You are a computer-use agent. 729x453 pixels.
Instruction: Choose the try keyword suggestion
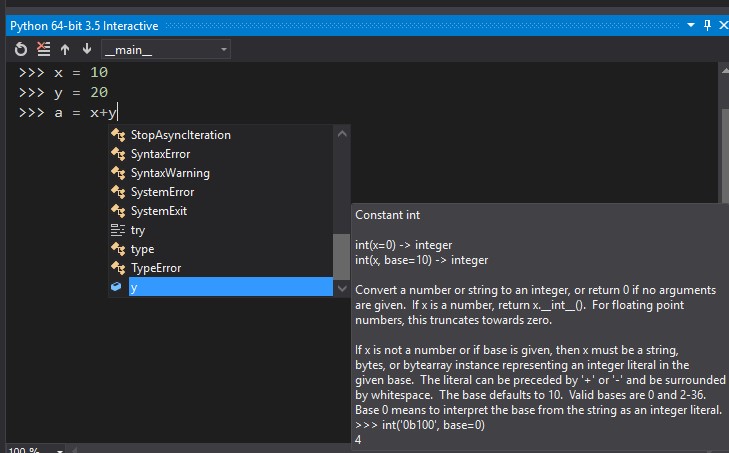pos(138,230)
